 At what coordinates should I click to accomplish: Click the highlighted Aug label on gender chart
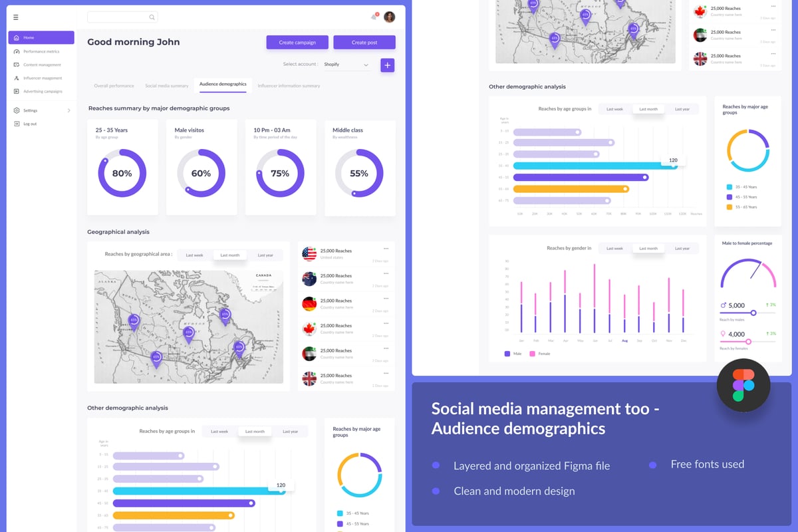(x=624, y=340)
